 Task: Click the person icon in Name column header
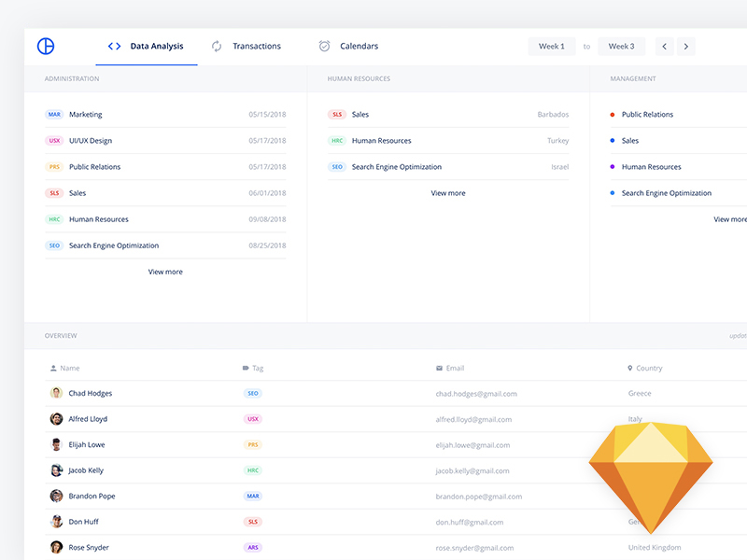click(53, 368)
